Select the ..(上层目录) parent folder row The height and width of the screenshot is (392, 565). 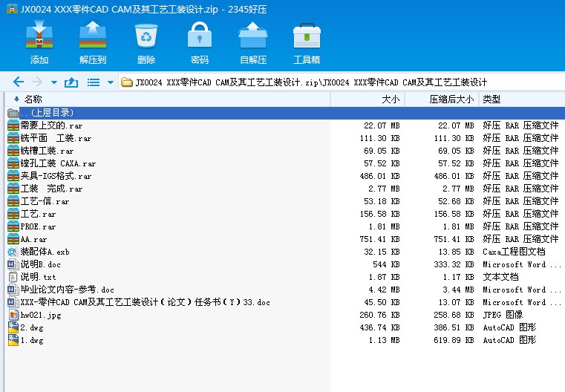click(285, 113)
